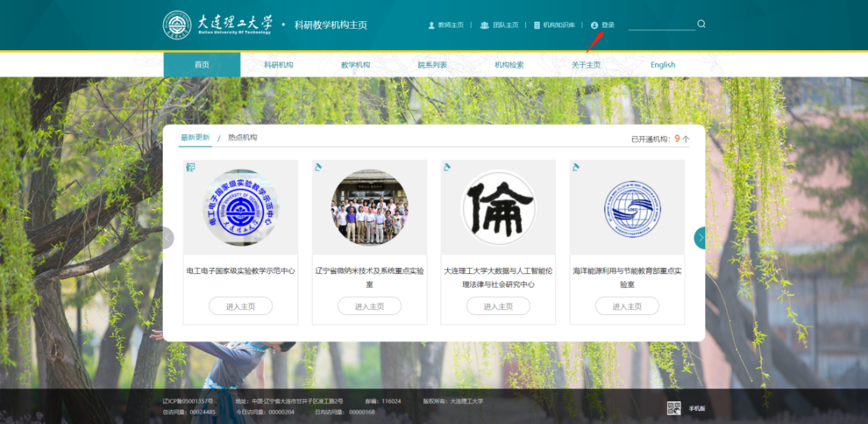
Task: Click small corner icon on 大数据与人工智能 card
Action: click(x=447, y=167)
